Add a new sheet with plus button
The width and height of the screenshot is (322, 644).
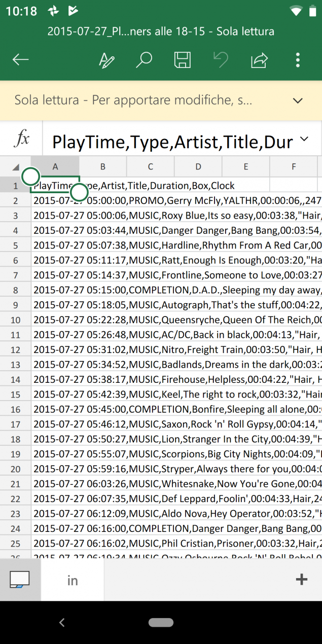pyautogui.click(x=302, y=580)
